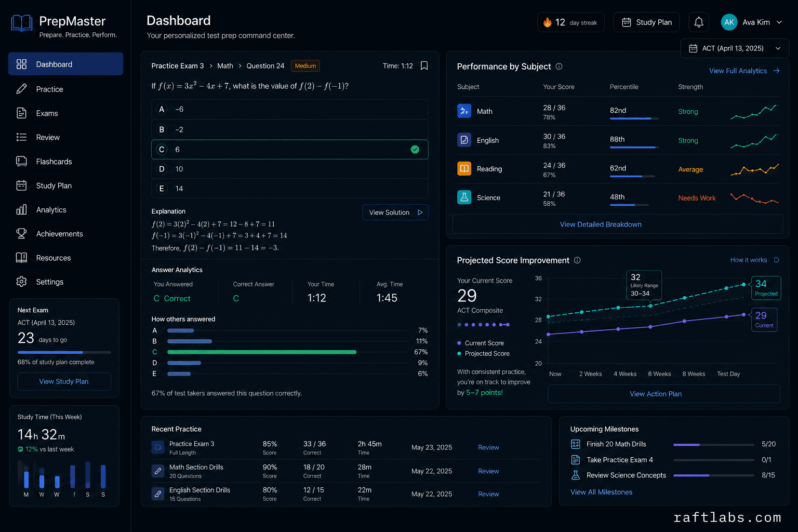This screenshot has height=532, width=798.
Task: Open Study Plan in the sidebar
Action: [x=65, y=185]
